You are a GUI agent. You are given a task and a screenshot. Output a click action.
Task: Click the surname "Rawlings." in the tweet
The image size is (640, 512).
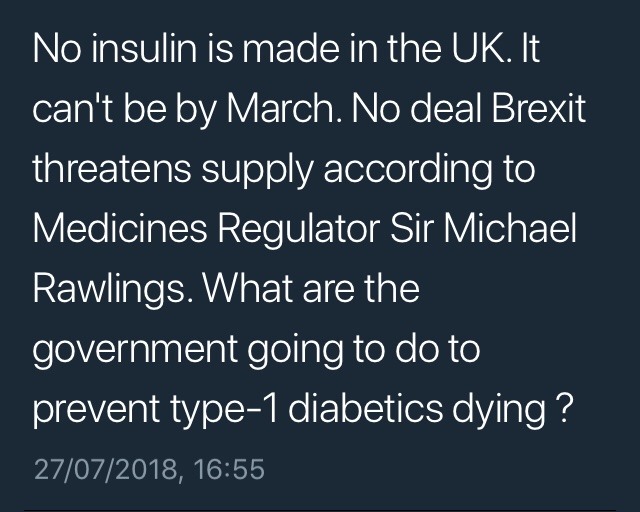(x=112, y=291)
